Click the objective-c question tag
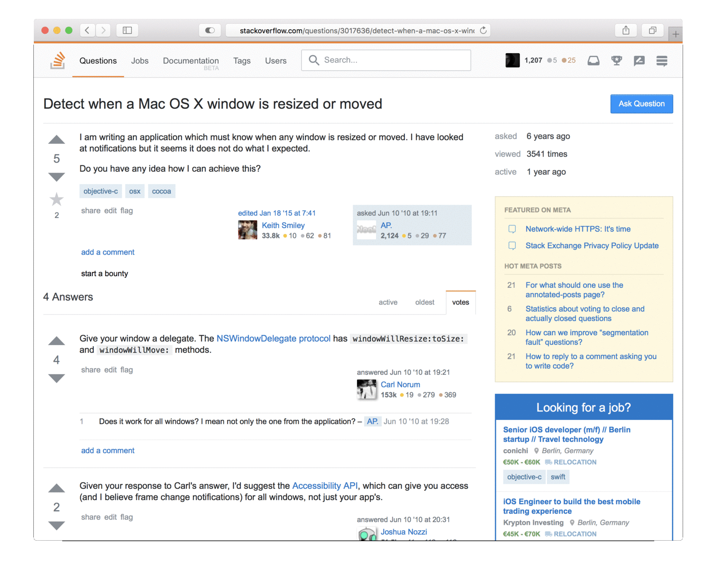This screenshot has width=716, height=588. click(101, 191)
